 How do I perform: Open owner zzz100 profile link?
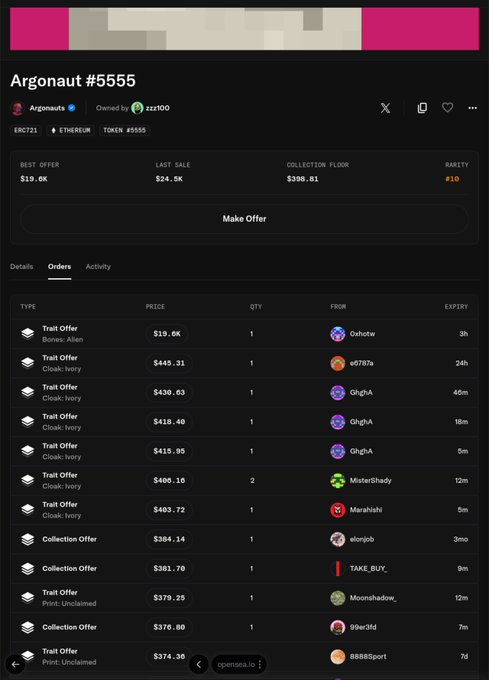coord(158,108)
